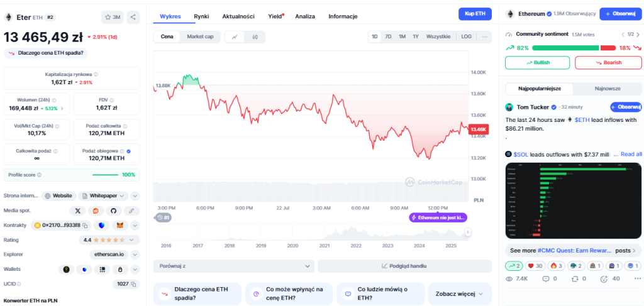The width and height of the screenshot is (644, 306).
Task: Open the Informacje tab
Action: 343,16
